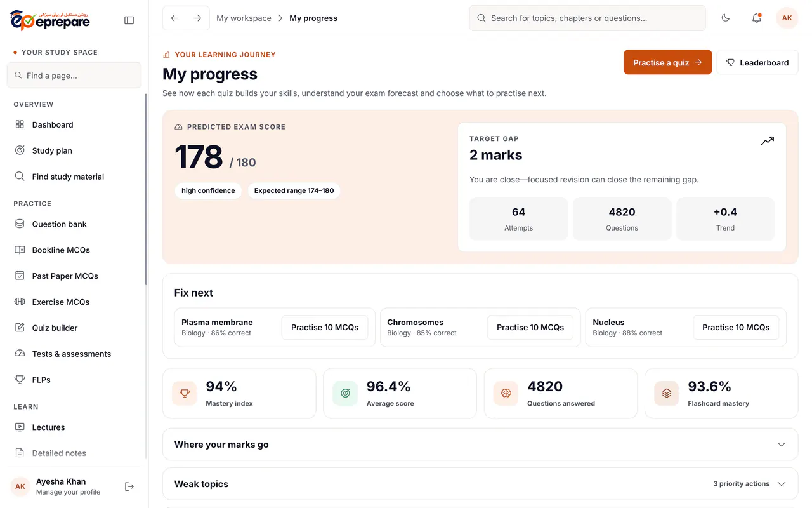Click Practise a quiz button
The image size is (812, 508).
click(x=667, y=62)
